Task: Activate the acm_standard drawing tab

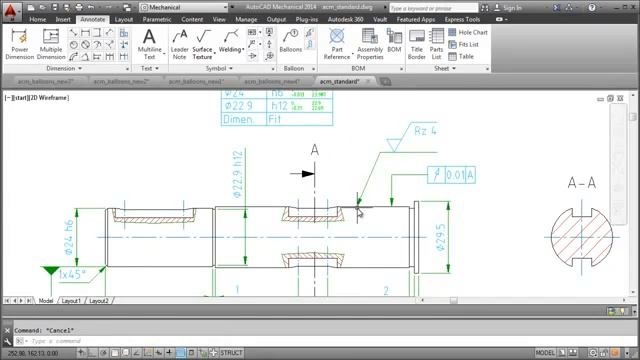Action: [340, 82]
